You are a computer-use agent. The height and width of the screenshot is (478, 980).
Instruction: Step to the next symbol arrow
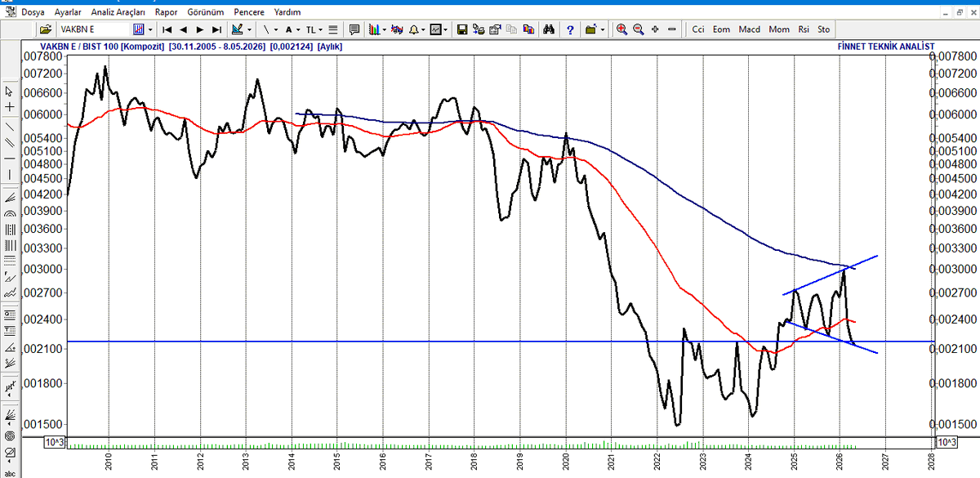[200, 29]
